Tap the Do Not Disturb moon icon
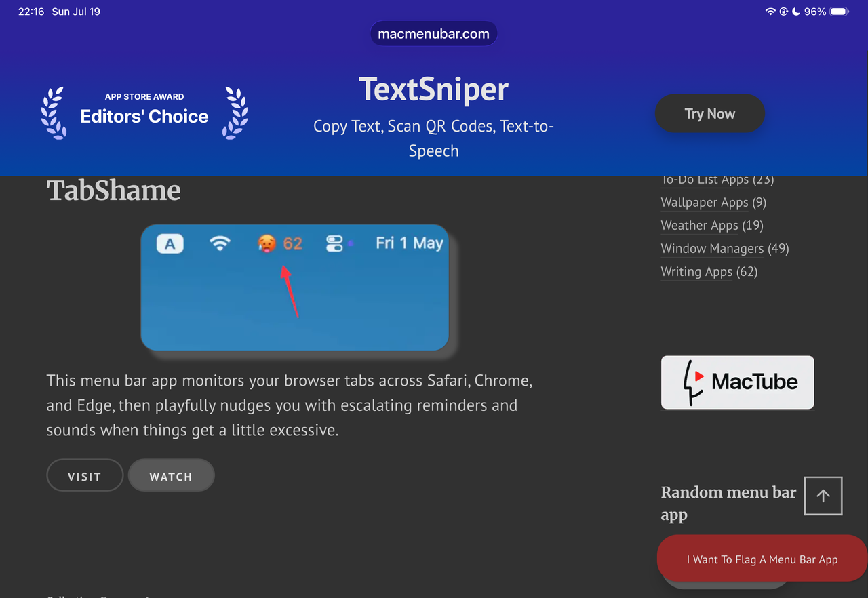 tap(796, 12)
